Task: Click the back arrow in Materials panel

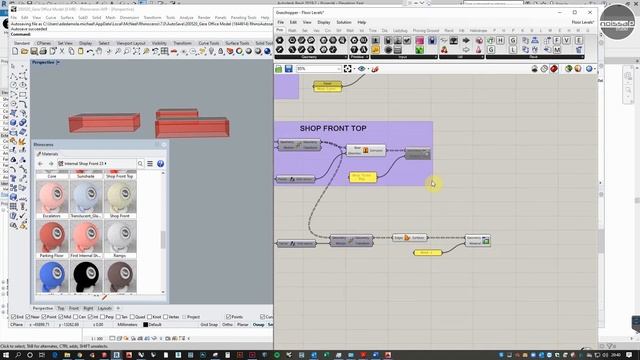Action: pyautogui.click(x=40, y=164)
